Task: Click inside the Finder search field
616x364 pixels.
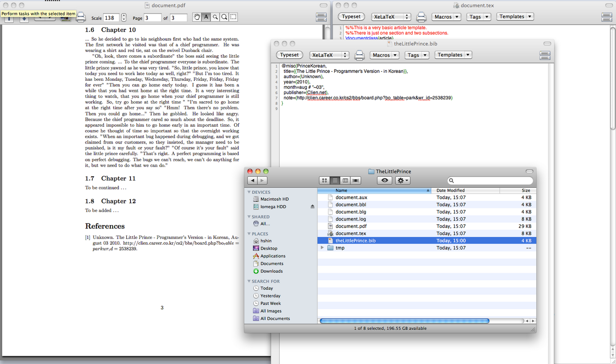Action: click(x=489, y=180)
